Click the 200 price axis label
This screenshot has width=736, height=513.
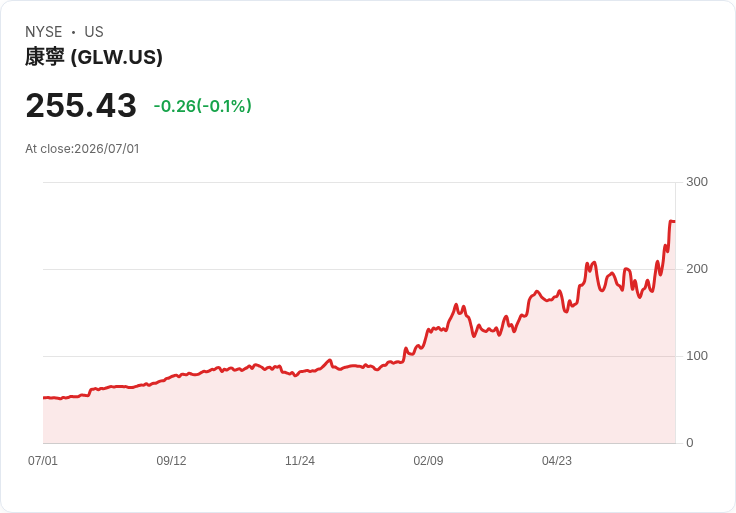pyautogui.click(x=697, y=269)
